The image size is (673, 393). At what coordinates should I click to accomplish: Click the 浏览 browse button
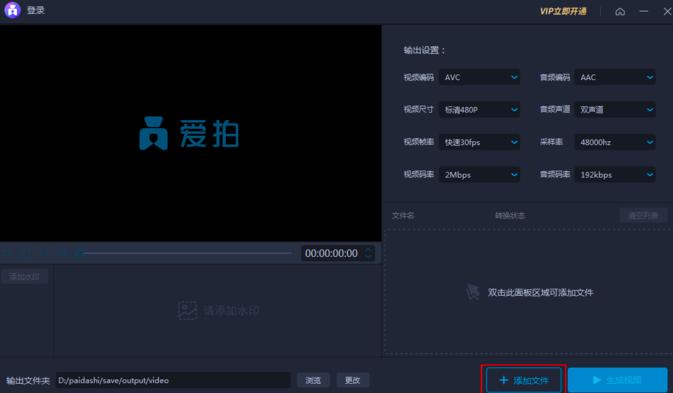click(x=313, y=380)
